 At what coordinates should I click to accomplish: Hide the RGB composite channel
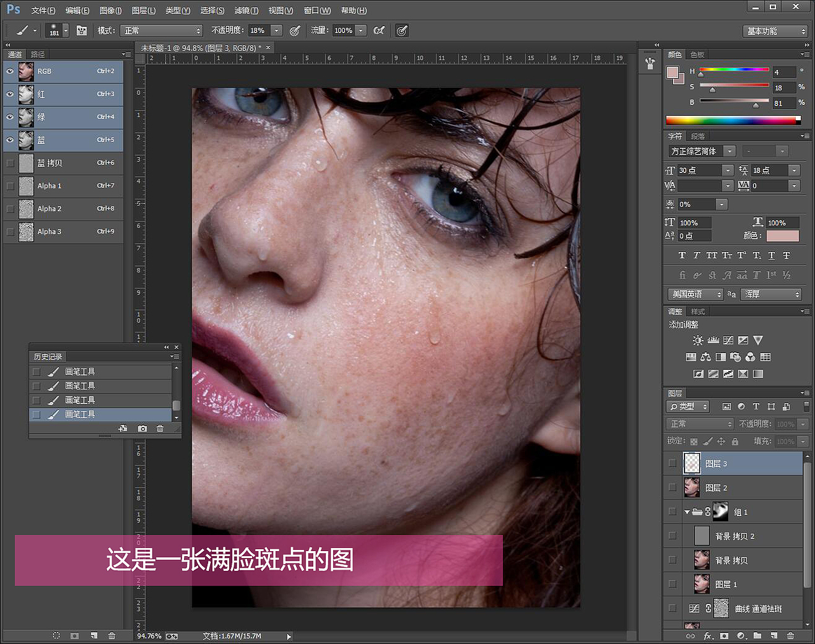pos(10,71)
